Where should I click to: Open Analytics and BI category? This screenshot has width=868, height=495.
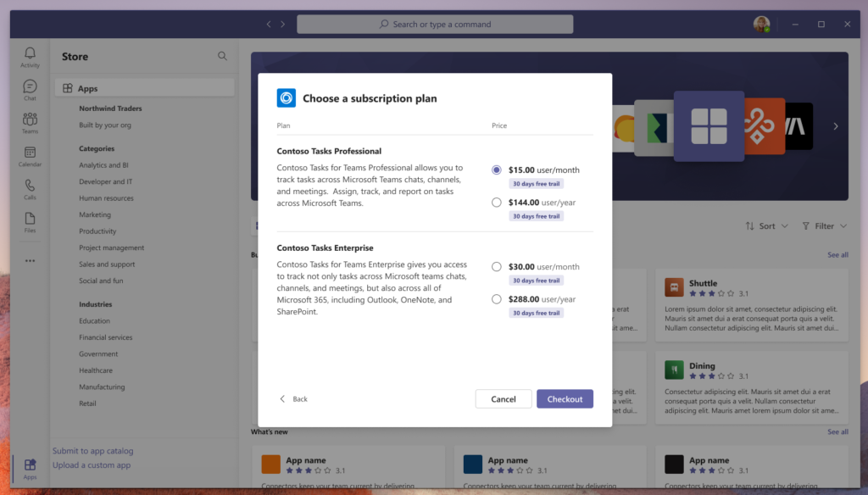[103, 165]
